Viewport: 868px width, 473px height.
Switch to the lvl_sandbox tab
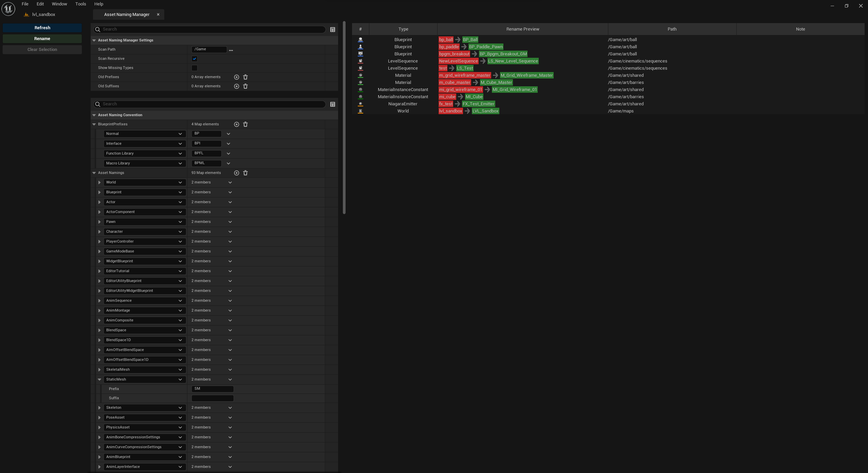43,15
